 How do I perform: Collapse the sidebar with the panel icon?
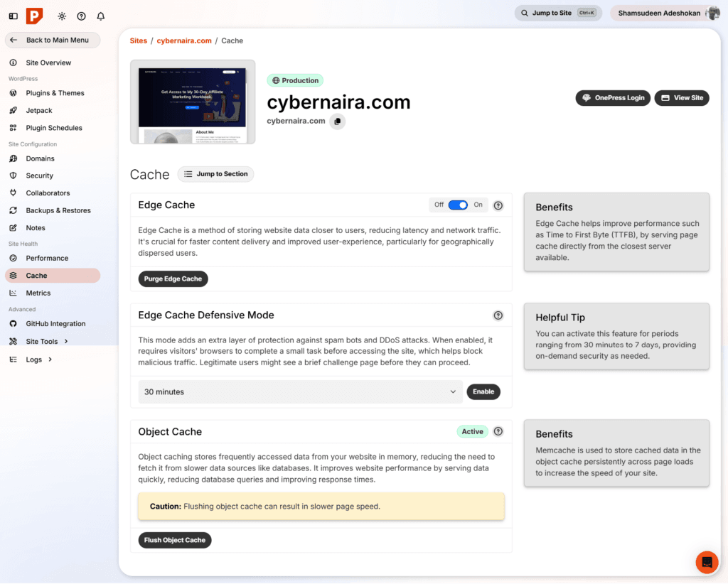(x=14, y=16)
